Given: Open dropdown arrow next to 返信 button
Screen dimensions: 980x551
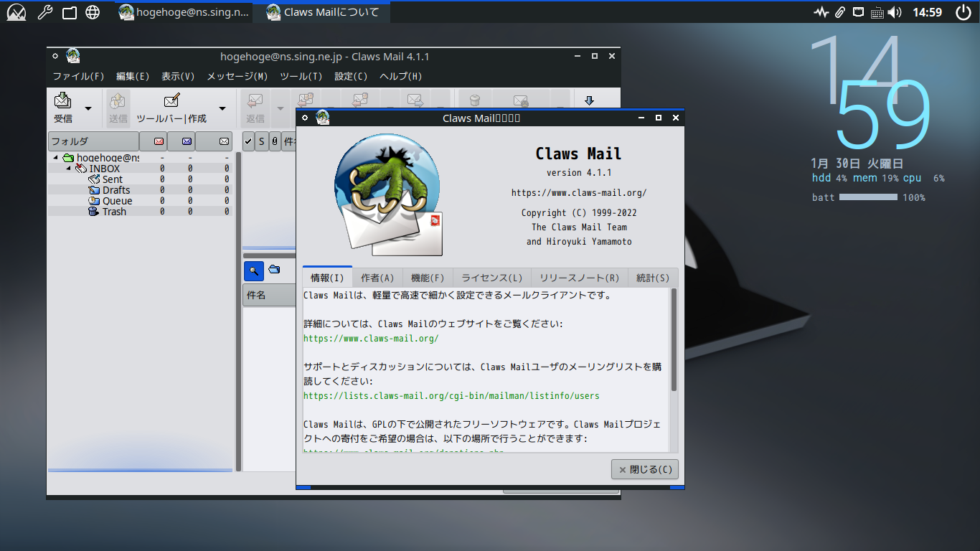Looking at the screenshot, I should click(280, 108).
